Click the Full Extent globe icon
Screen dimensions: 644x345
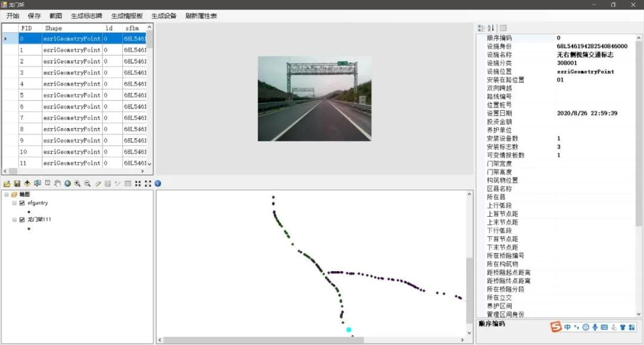tap(67, 184)
